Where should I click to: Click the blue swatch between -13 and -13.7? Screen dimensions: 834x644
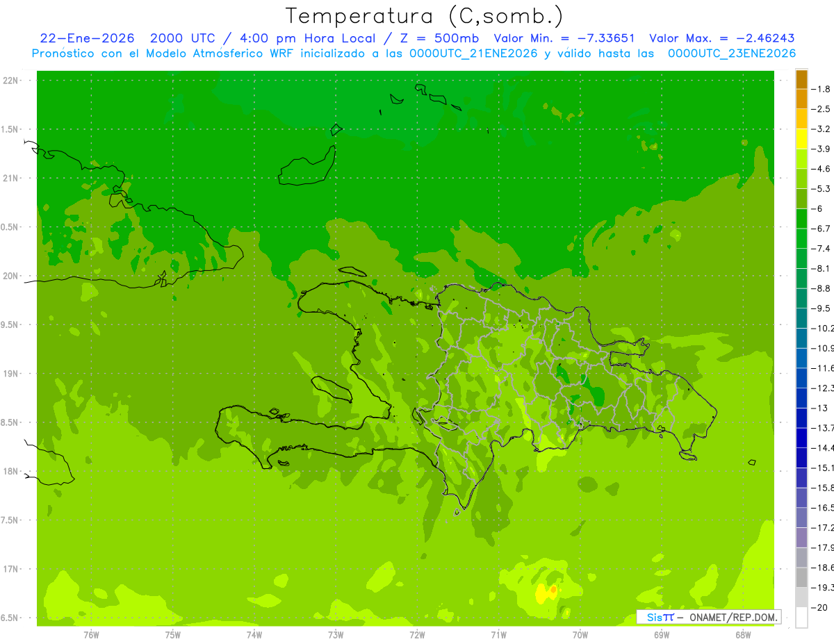click(x=802, y=418)
